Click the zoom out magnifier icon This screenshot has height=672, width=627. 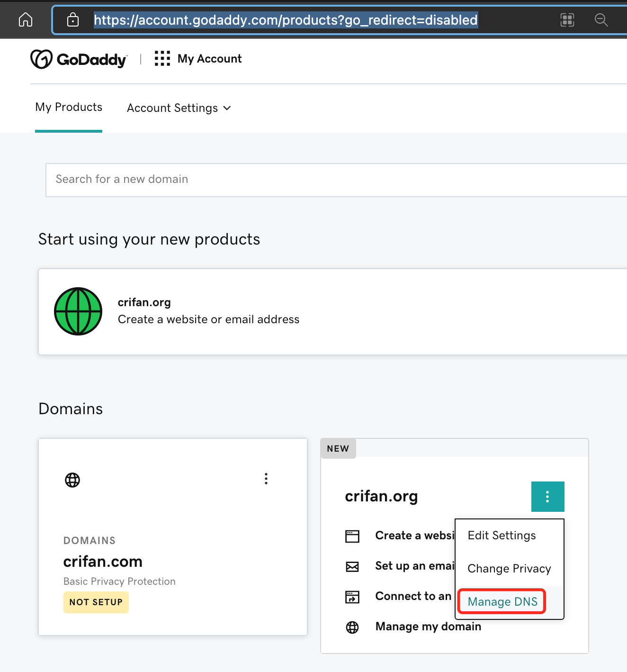[x=601, y=20]
